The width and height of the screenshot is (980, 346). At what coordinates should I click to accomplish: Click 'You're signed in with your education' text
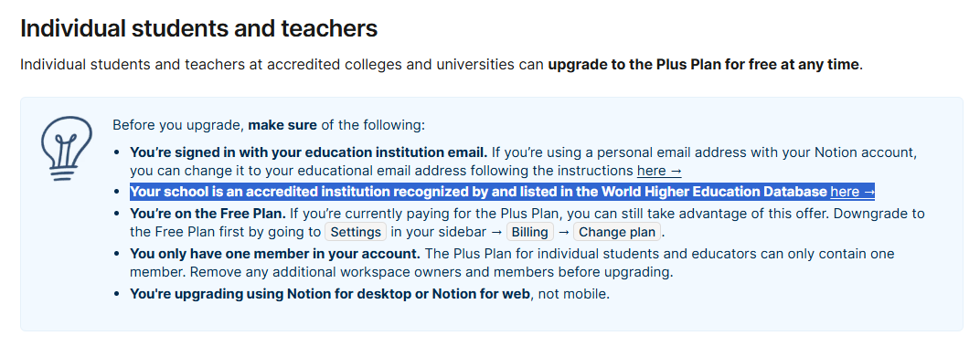click(309, 152)
